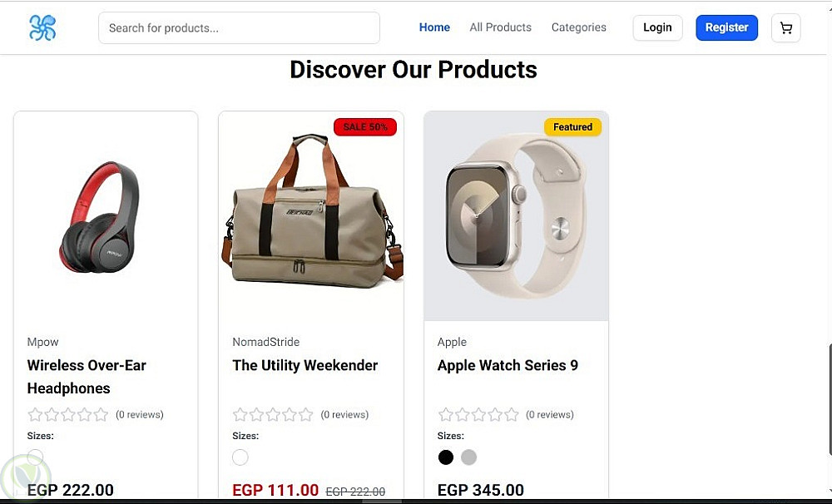This screenshot has width=832, height=504.
Task: Click the fifth rating star on Apple Watch Series 9
Action: (512, 414)
